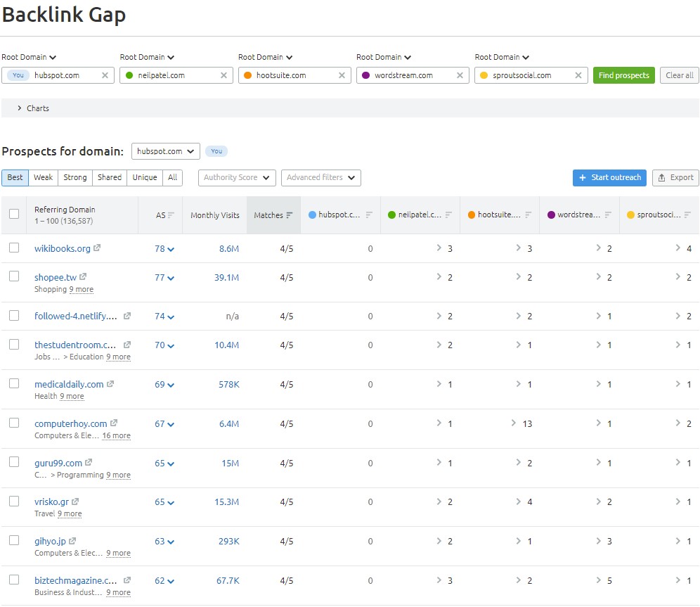Tick the select-all checkbox in header
The image size is (700, 607).
pyautogui.click(x=14, y=214)
